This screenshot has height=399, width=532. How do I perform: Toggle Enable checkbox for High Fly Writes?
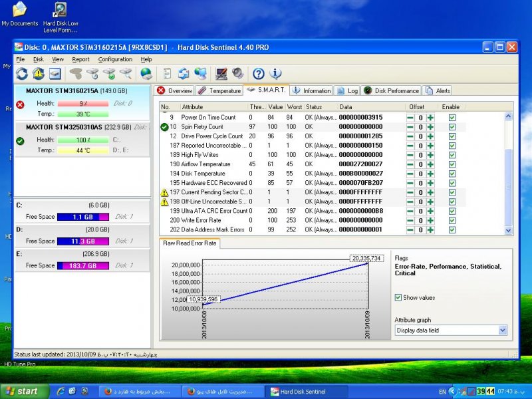pos(452,155)
